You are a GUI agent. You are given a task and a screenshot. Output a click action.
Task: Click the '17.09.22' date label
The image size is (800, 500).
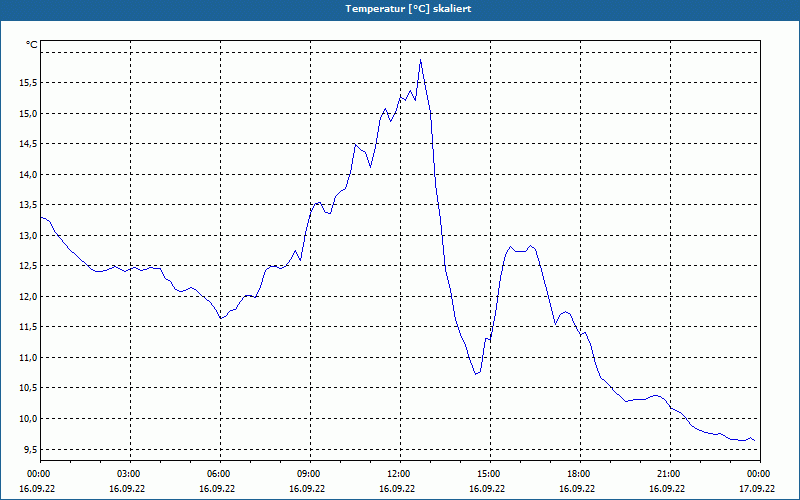click(x=757, y=489)
